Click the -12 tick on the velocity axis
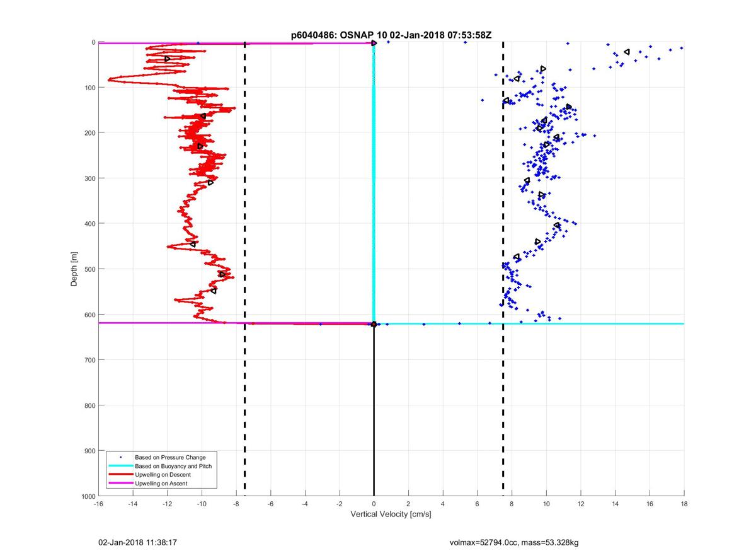 [167, 504]
